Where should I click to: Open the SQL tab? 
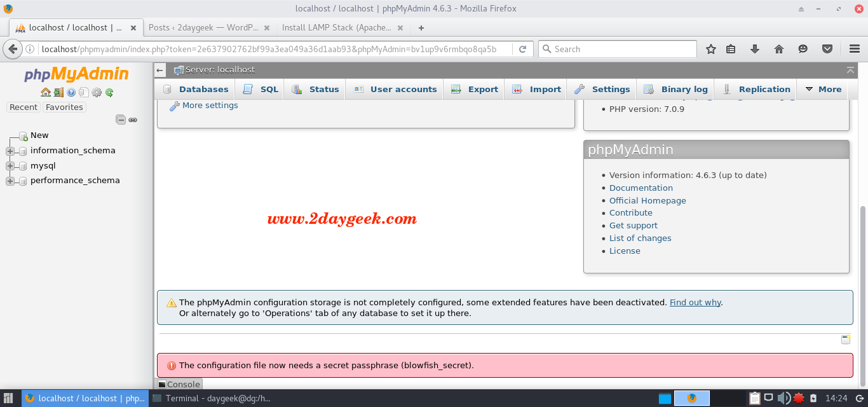261,89
